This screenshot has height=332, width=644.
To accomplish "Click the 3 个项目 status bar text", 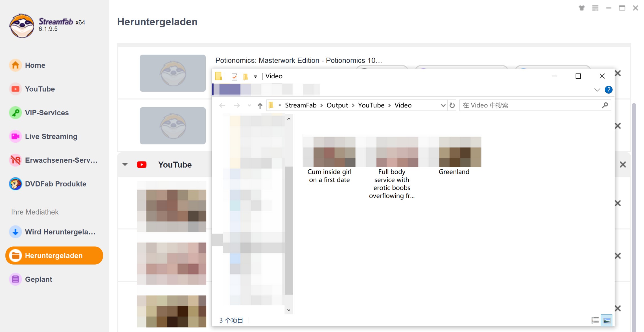I will 231,320.
